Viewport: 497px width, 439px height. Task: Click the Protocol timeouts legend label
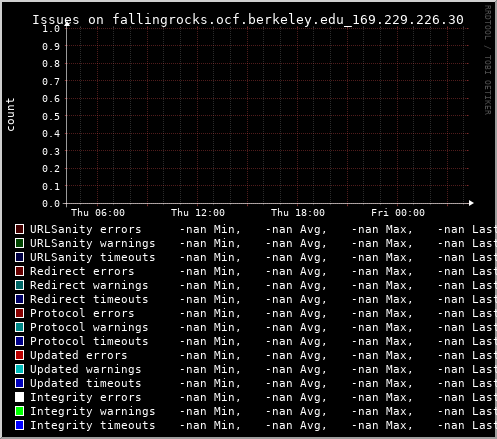point(89,341)
